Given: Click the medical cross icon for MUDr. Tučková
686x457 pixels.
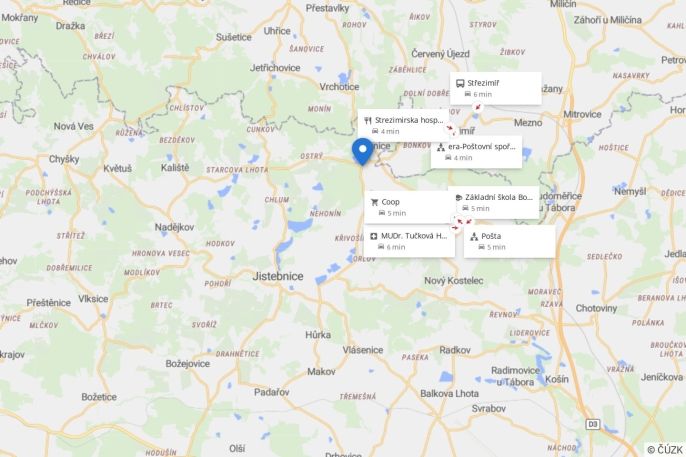Looking at the screenshot, I should 374,236.
